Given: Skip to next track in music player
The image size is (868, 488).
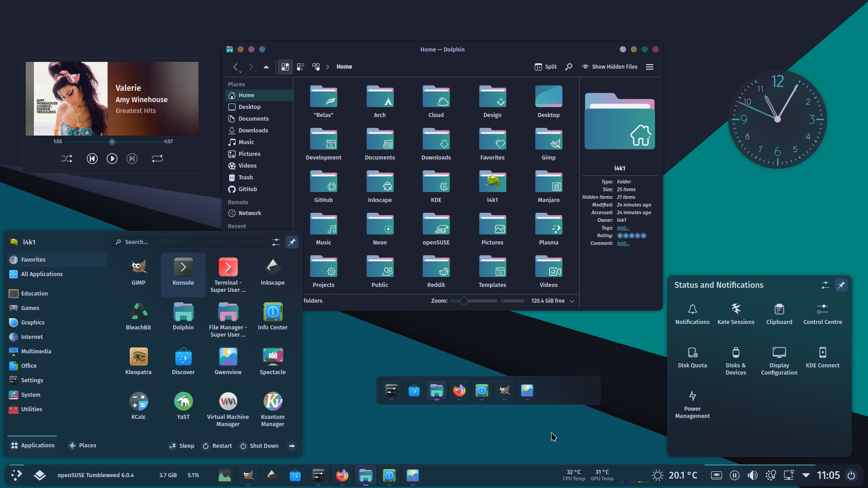Looking at the screenshot, I should 132,159.
